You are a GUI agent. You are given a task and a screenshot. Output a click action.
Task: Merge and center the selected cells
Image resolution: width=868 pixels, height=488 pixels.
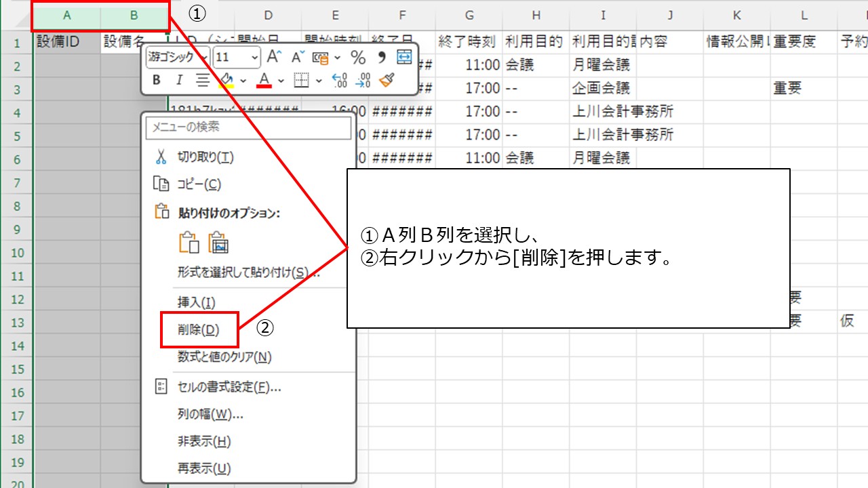404,58
